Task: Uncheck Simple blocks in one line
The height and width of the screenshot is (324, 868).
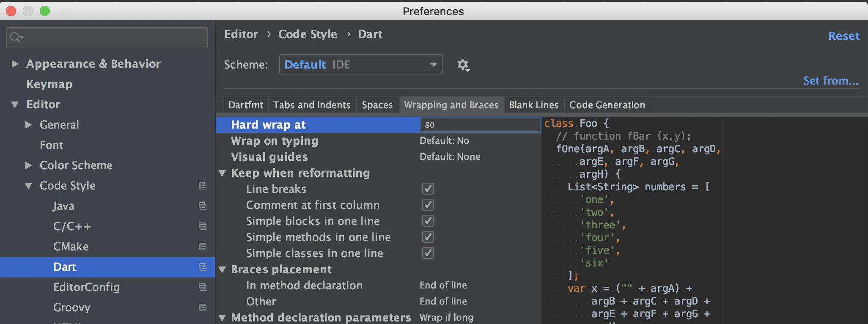Action: [x=428, y=221]
